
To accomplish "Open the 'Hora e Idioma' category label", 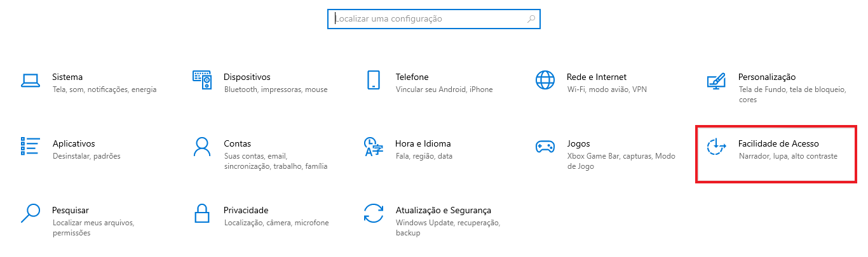I will [x=423, y=143].
